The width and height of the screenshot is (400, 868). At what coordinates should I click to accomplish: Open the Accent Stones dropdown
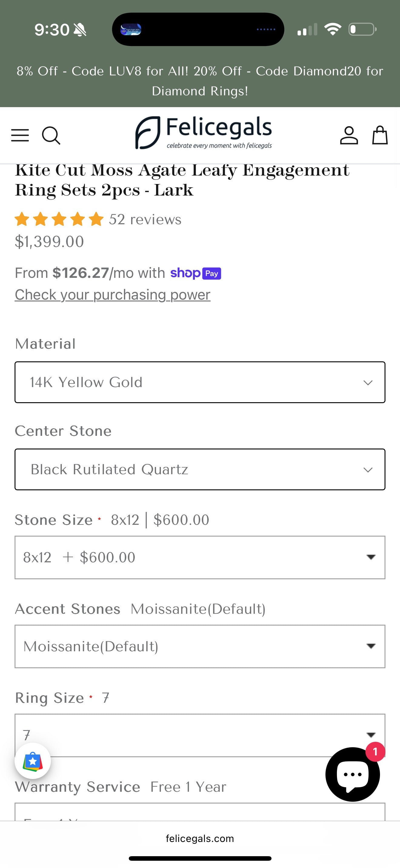200,646
